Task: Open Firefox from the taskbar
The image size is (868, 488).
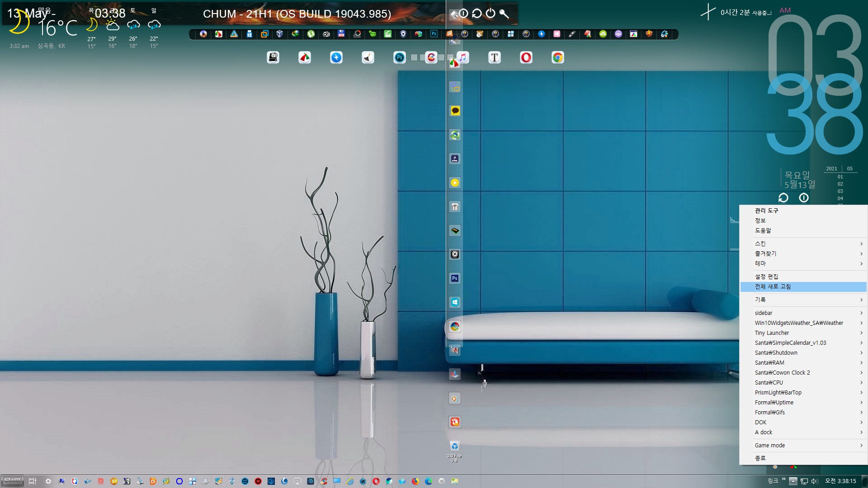Action: coord(415,481)
